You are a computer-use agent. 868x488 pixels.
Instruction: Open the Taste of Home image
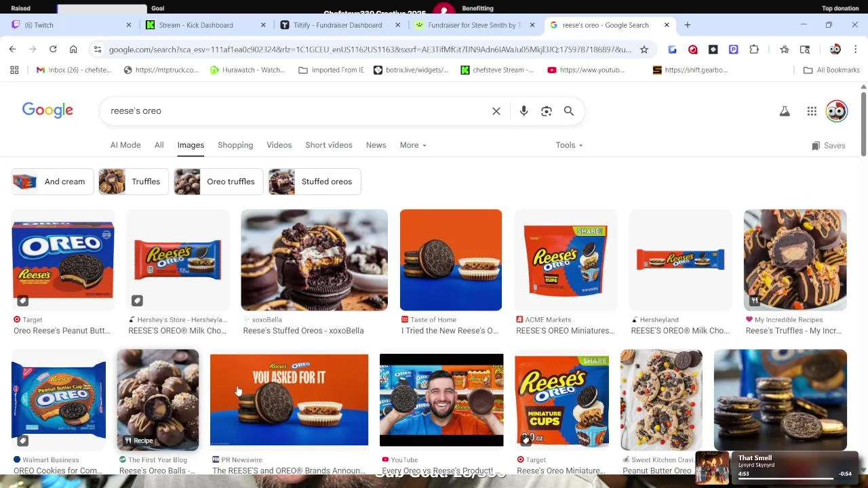[451, 260]
